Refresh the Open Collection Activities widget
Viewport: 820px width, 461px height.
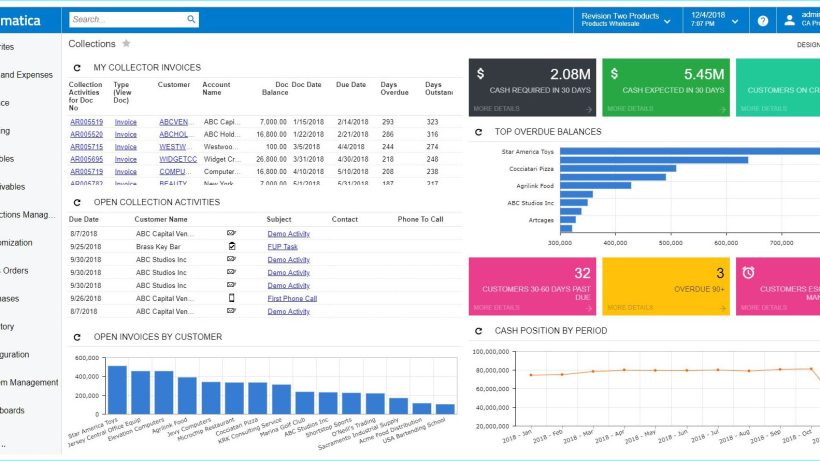[77, 202]
